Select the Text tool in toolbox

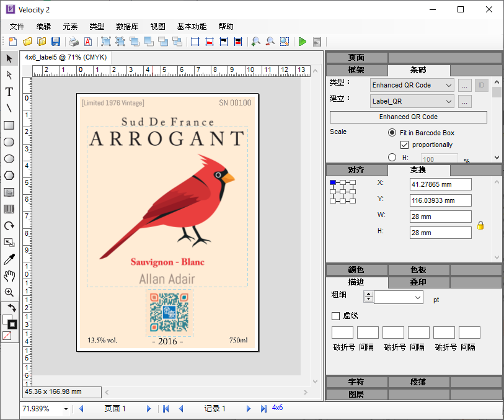click(9, 92)
